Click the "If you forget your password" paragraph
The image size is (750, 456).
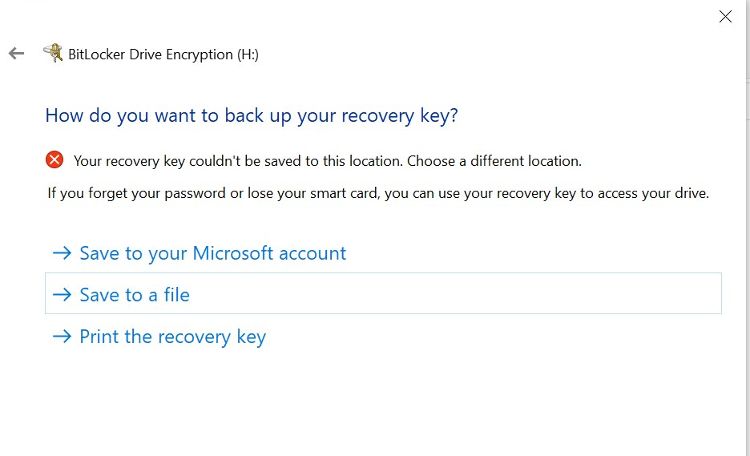[378, 193]
